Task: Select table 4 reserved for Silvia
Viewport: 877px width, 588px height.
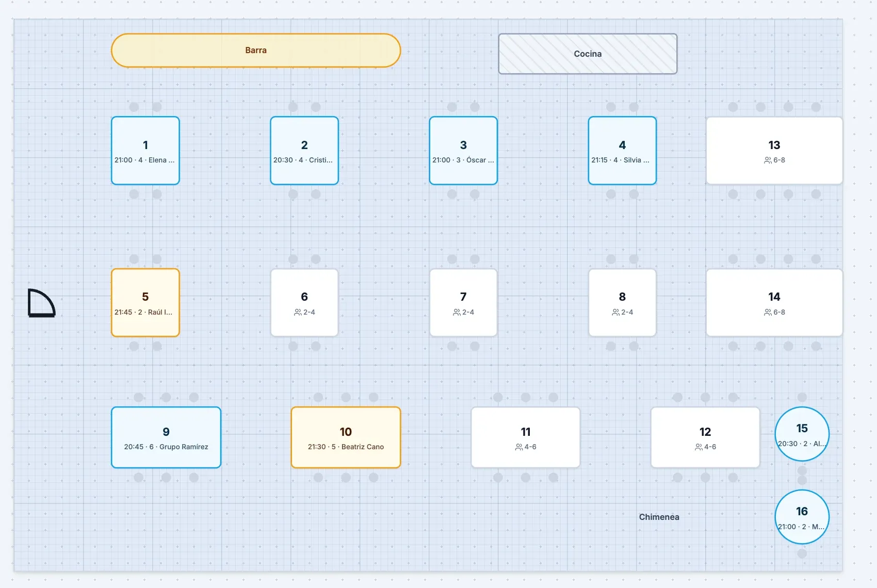Action: [x=622, y=151]
